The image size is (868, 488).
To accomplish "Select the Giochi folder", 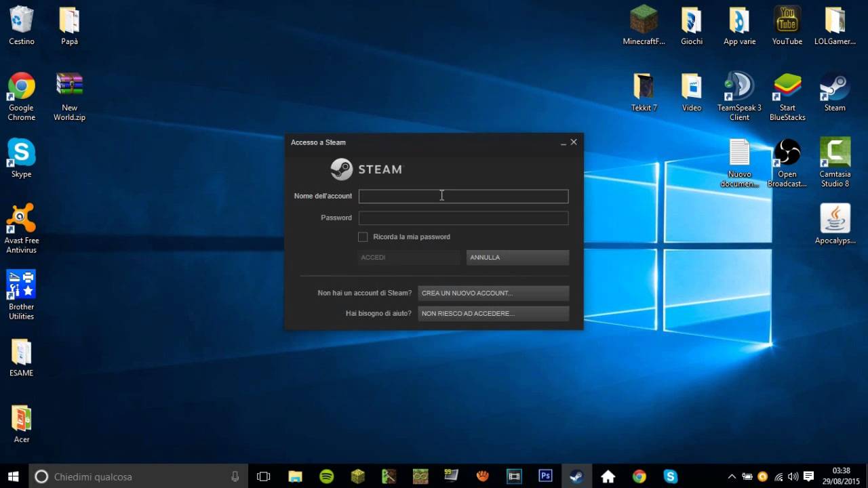I will [x=692, y=26].
